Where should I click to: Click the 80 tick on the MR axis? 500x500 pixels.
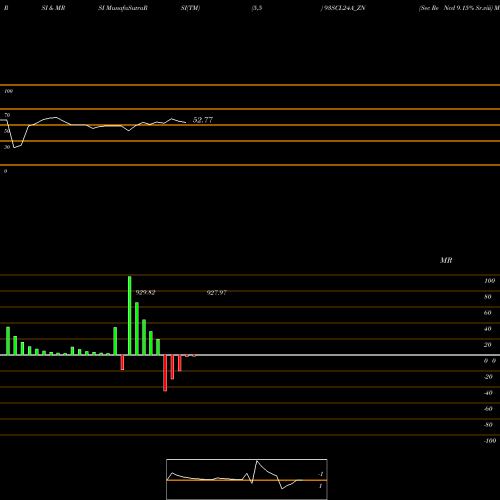tap(487, 297)
